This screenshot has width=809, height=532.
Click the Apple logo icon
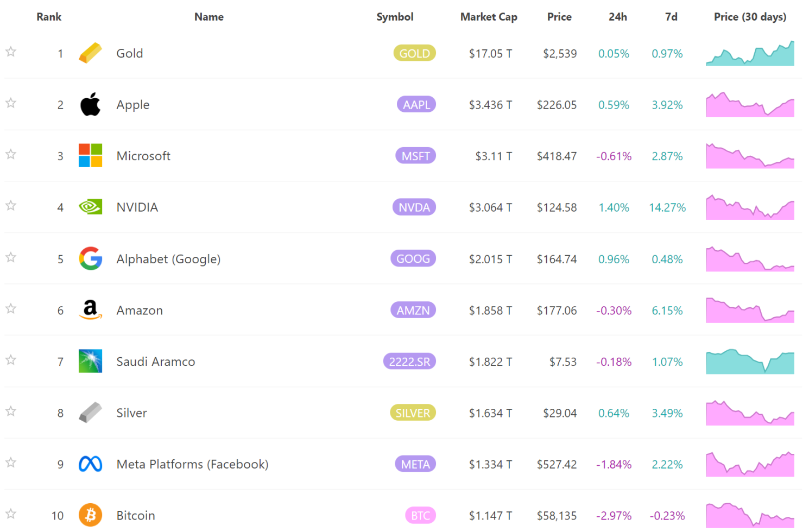click(x=90, y=104)
